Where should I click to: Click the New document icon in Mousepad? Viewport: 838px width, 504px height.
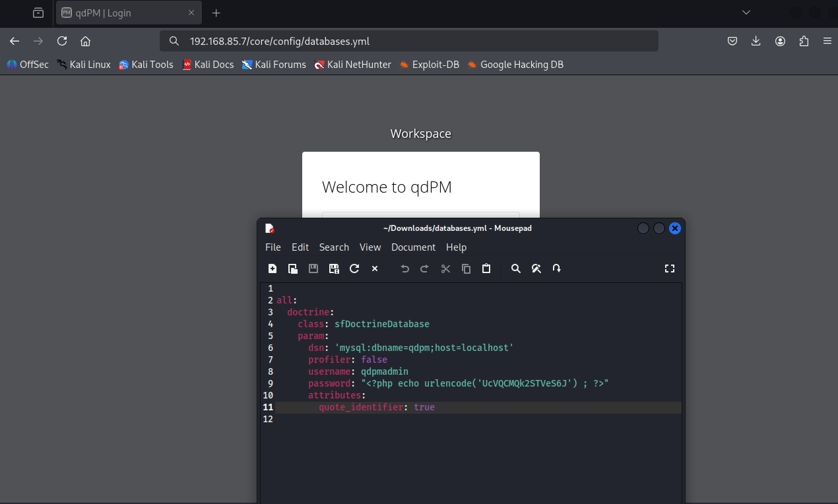tap(273, 268)
